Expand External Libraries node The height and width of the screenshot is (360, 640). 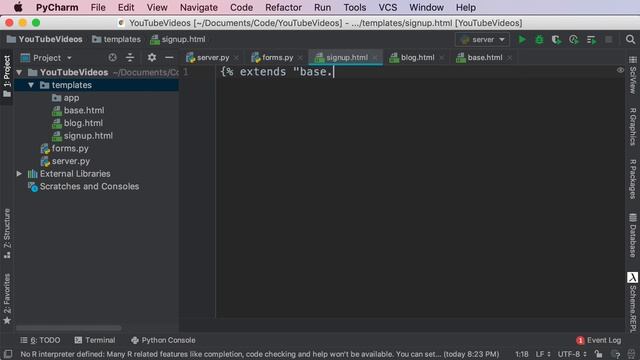click(19, 173)
